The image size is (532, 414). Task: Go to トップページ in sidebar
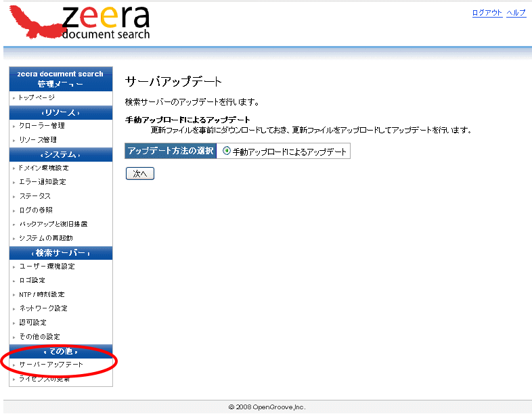(x=37, y=97)
